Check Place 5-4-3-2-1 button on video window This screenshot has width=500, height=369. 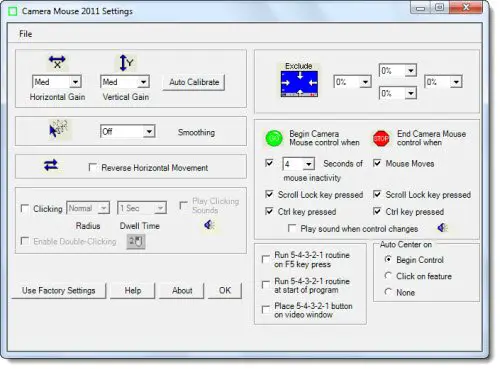pyautogui.click(x=266, y=310)
